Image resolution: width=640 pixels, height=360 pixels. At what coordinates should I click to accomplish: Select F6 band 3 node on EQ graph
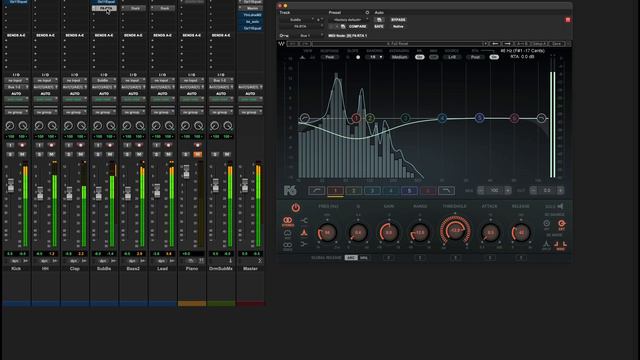tap(405, 118)
